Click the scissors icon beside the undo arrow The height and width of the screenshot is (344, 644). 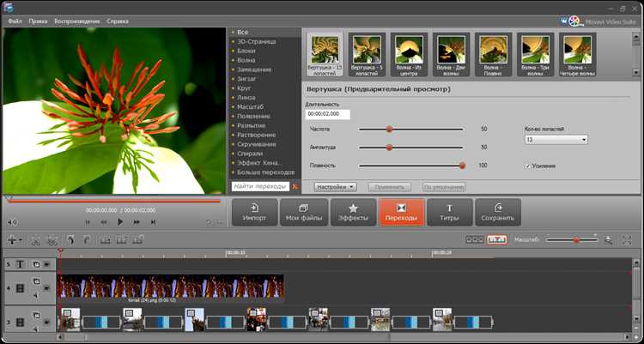point(52,240)
